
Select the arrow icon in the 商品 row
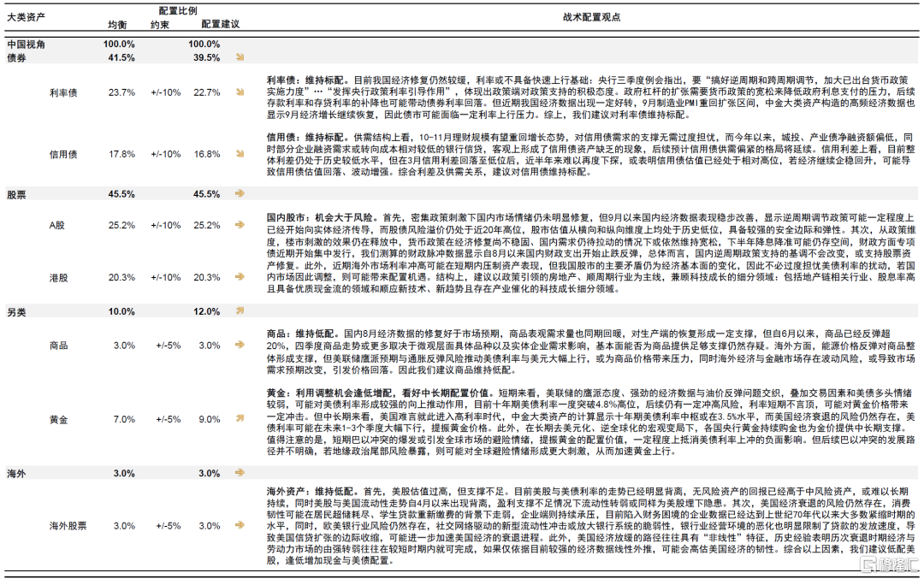[240, 346]
